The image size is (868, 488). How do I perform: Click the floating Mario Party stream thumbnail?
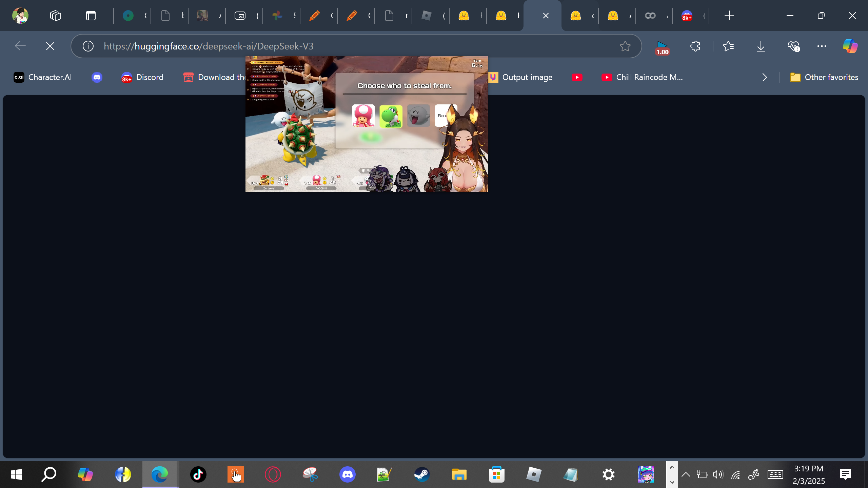pos(367,124)
